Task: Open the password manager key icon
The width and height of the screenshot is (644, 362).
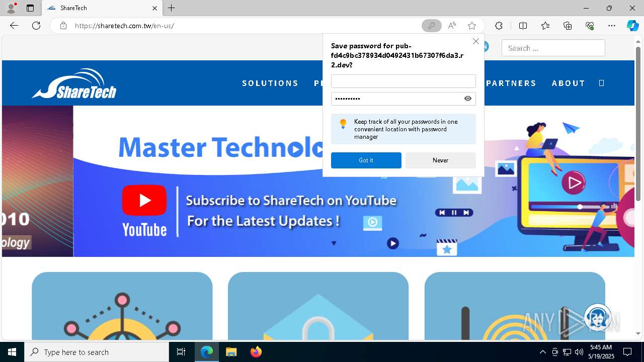Action: [x=431, y=26]
